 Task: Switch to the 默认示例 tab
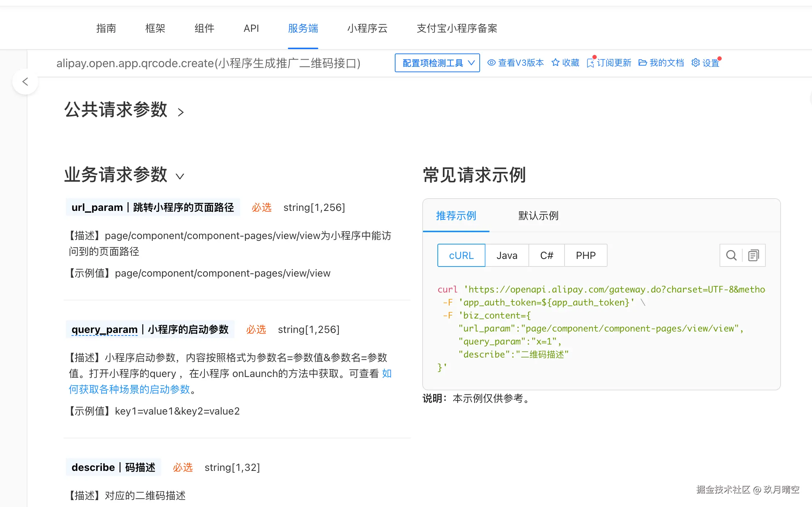537,216
